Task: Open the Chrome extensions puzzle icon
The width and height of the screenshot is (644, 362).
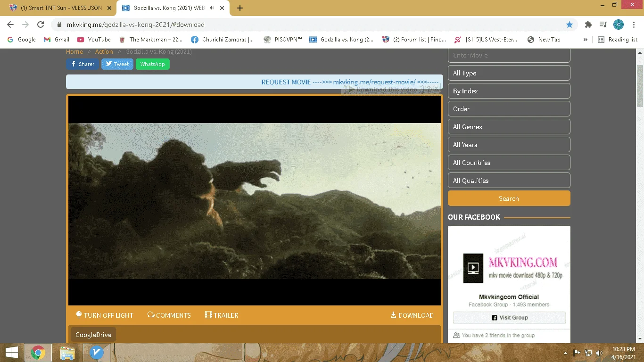Action: click(588, 25)
